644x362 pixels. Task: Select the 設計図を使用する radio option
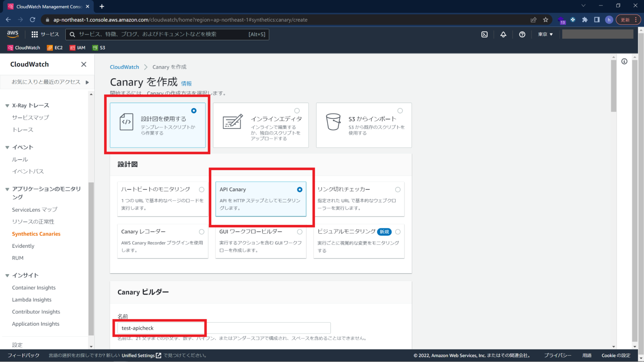pos(194,111)
